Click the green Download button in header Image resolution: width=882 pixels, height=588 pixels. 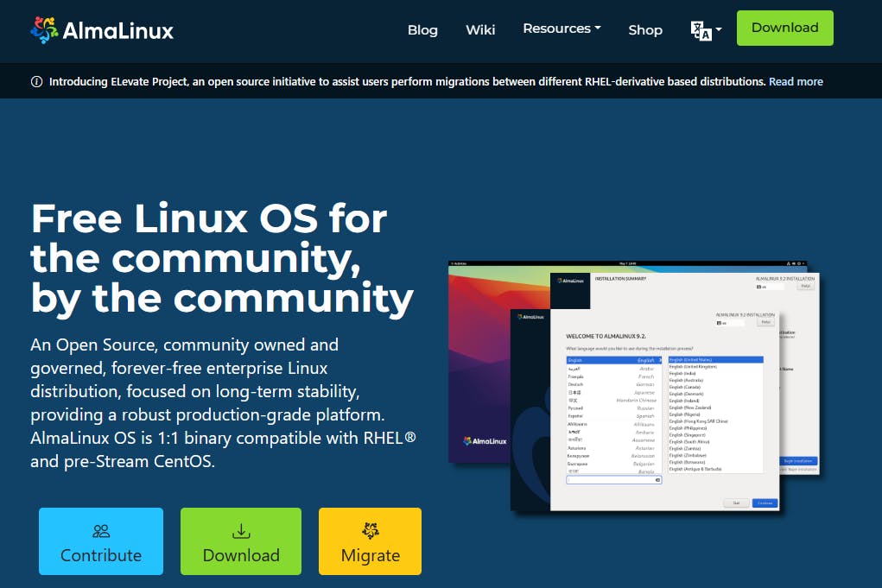tap(784, 28)
